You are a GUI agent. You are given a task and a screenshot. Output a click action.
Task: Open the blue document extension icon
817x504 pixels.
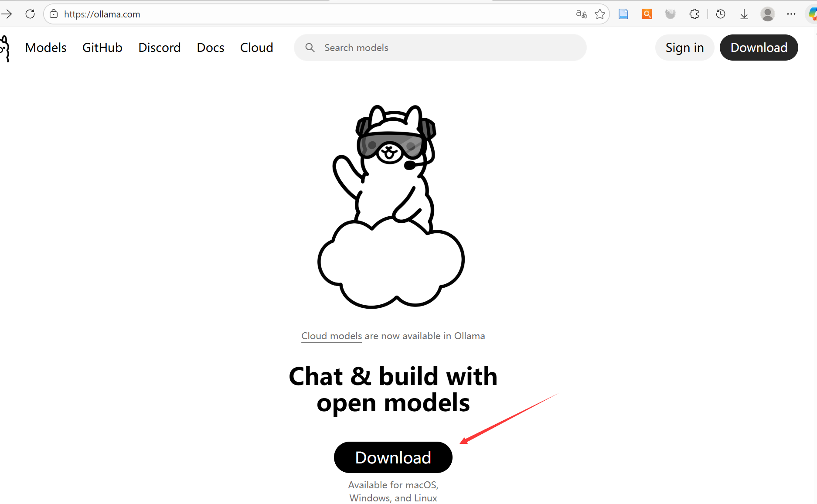(x=623, y=14)
